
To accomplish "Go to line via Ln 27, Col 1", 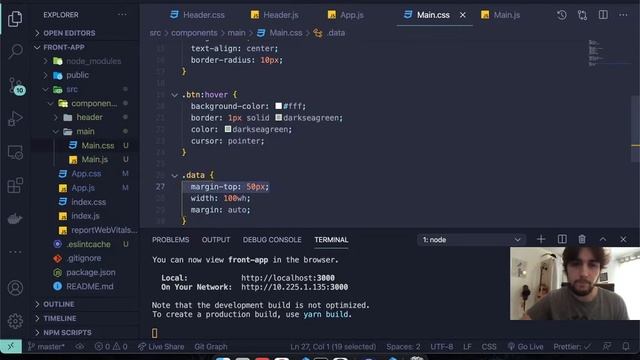I will click(333, 347).
